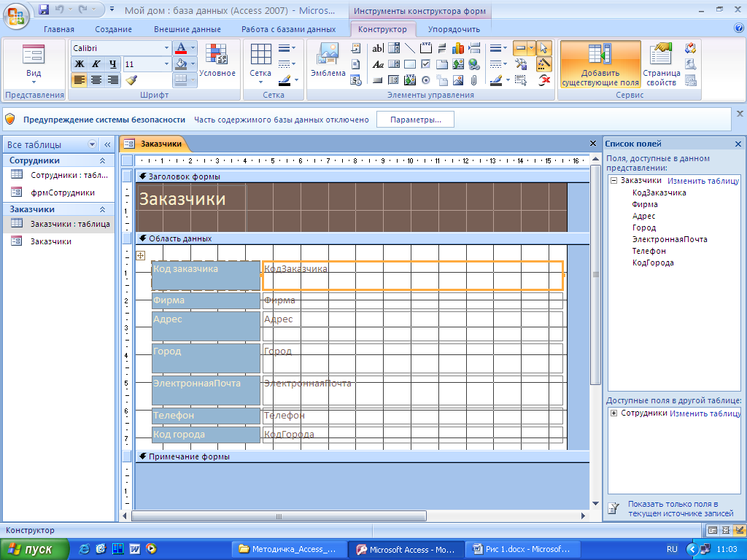Open the font size 11 dropdown
Viewport: 747px width, 560px height.
tap(166, 64)
